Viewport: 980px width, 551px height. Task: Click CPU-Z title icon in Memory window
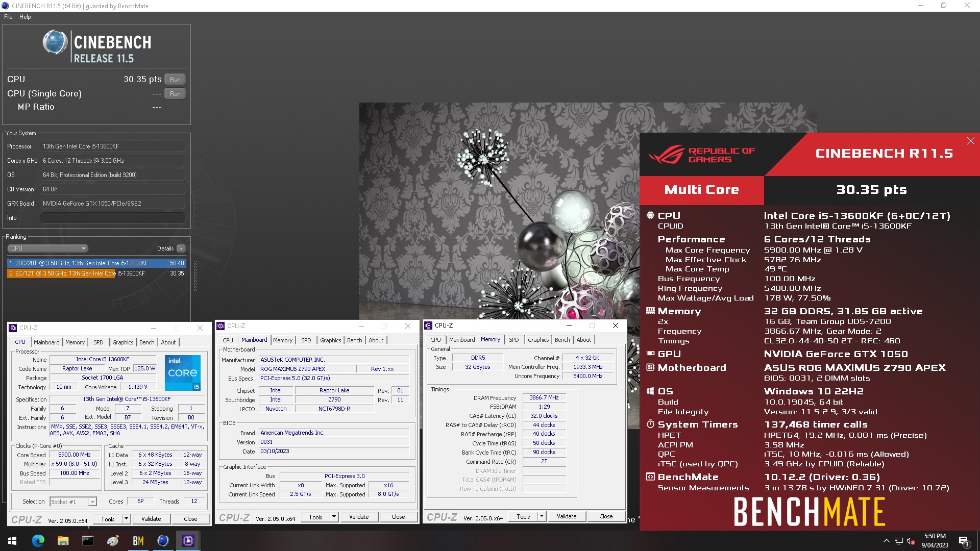[x=429, y=325]
